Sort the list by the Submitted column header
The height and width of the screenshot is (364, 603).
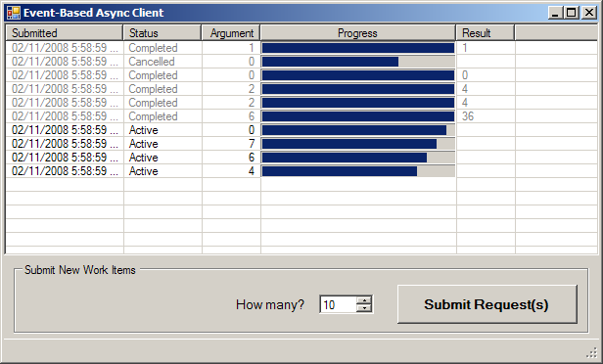[65, 33]
